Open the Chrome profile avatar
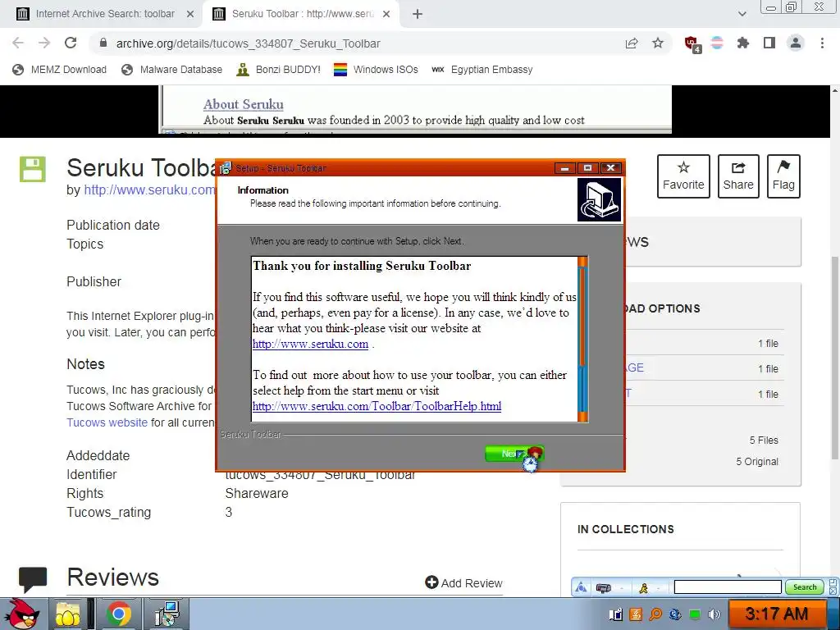 (796, 43)
